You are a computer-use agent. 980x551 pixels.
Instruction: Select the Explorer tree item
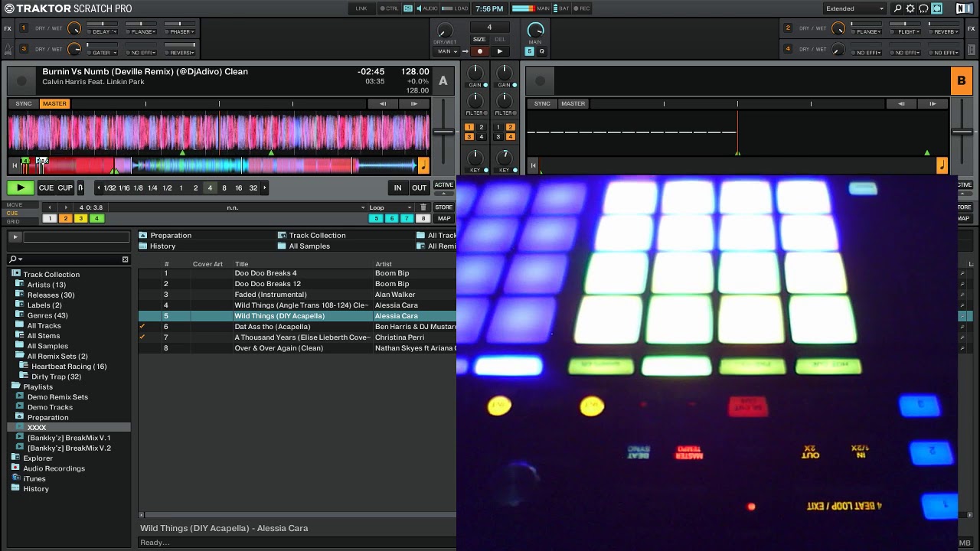(x=38, y=458)
